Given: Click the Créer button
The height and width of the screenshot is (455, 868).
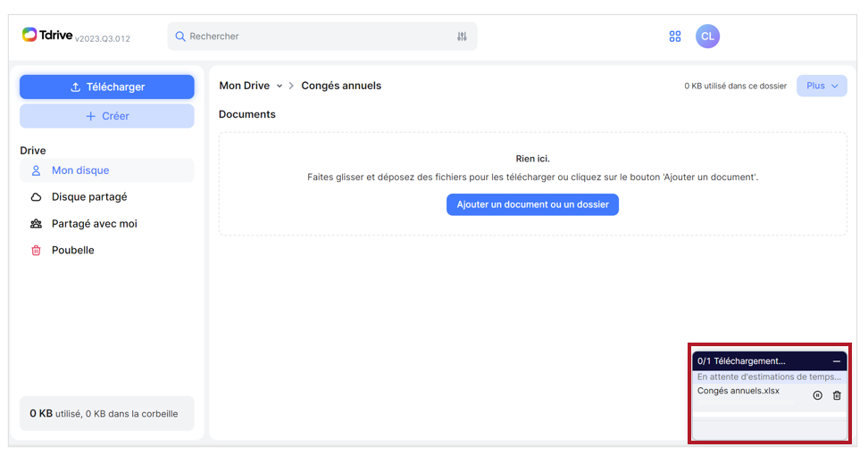Looking at the screenshot, I should coord(107,116).
